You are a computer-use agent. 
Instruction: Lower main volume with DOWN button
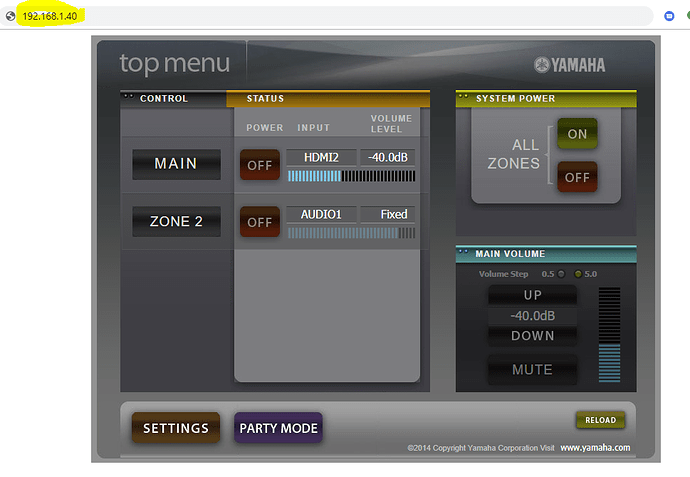(532, 336)
